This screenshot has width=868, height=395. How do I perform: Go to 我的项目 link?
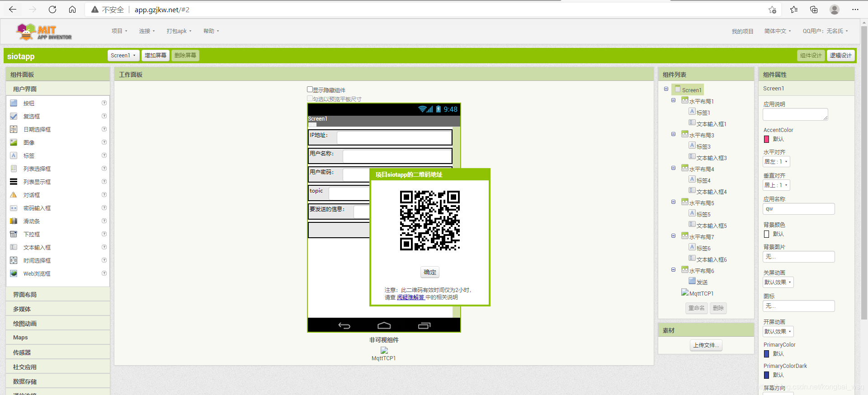(x=742, y=32)
